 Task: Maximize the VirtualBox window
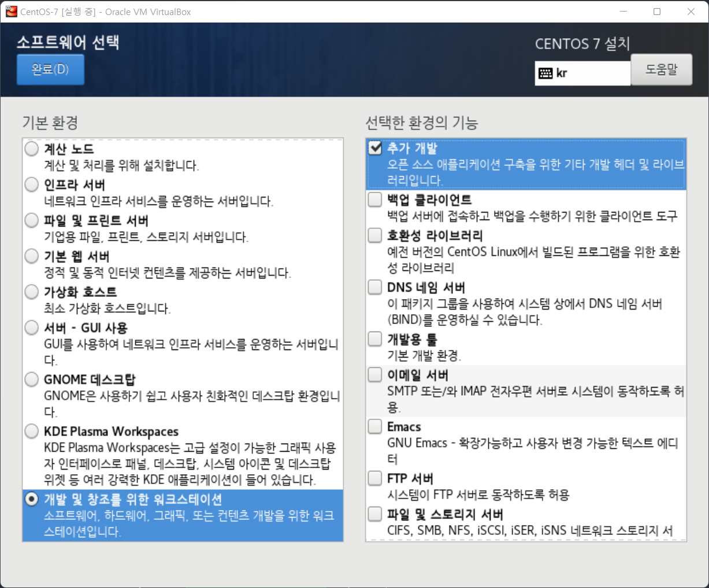click(x=657, y=12)
